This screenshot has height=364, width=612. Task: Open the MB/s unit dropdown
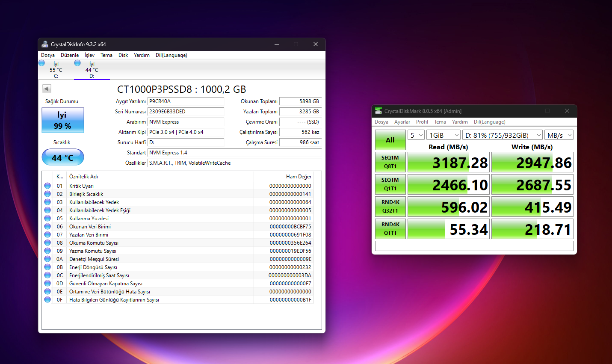559,135
